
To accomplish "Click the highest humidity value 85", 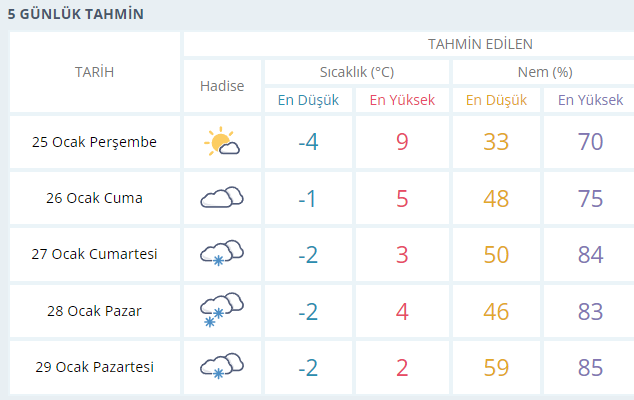I will tap(590, 367).
